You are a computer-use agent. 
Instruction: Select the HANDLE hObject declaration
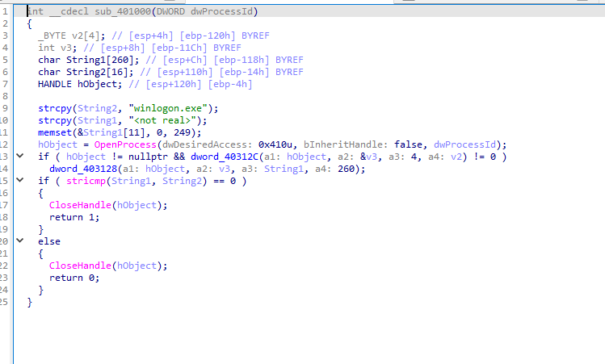coord(80,84)
